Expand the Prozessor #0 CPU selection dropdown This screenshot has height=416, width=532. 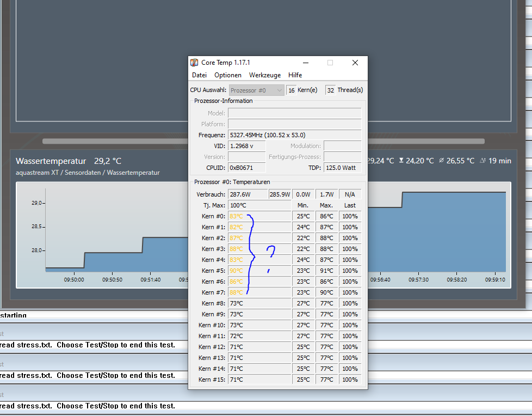point(257,90)
